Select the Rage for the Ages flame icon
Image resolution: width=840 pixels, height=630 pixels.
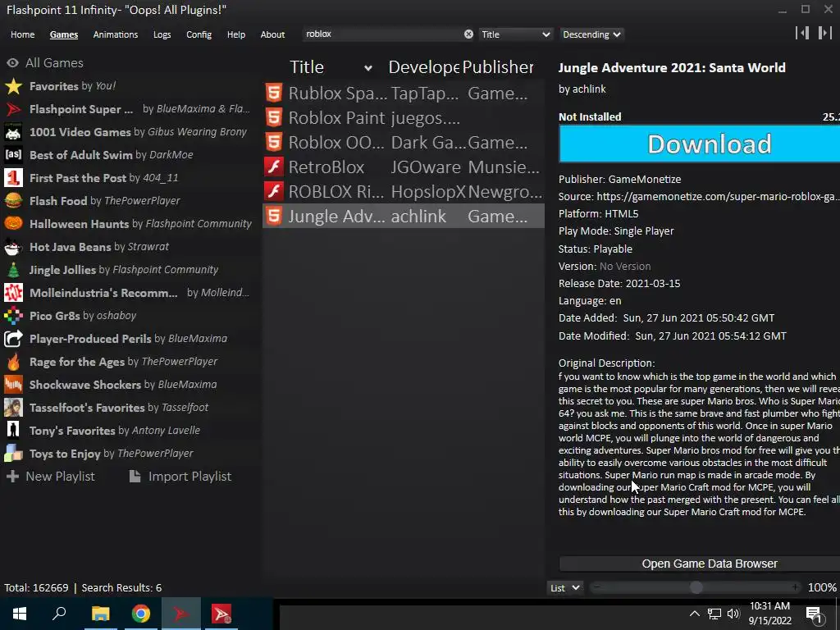pyautogui.click(x=13, y=362)
